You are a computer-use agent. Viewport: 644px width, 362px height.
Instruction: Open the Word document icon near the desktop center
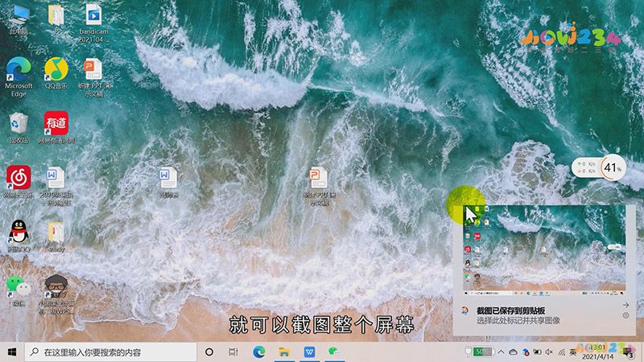168,183
